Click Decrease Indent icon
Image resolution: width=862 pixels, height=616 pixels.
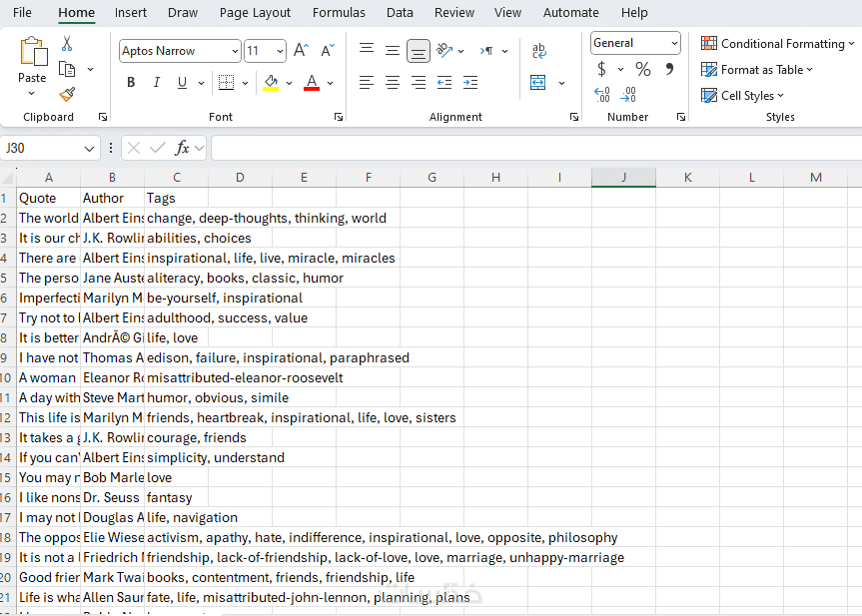coord(444,83)
